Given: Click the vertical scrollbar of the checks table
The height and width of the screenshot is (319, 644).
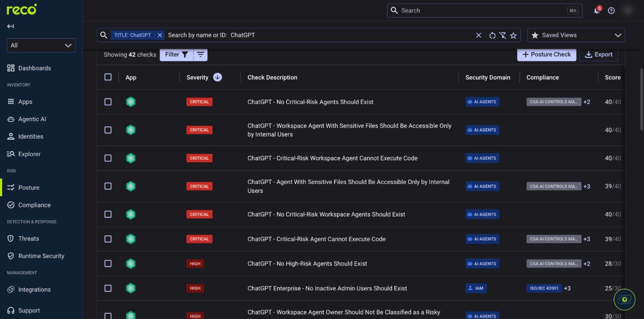Looking at the screenshot, I should 642,100.
